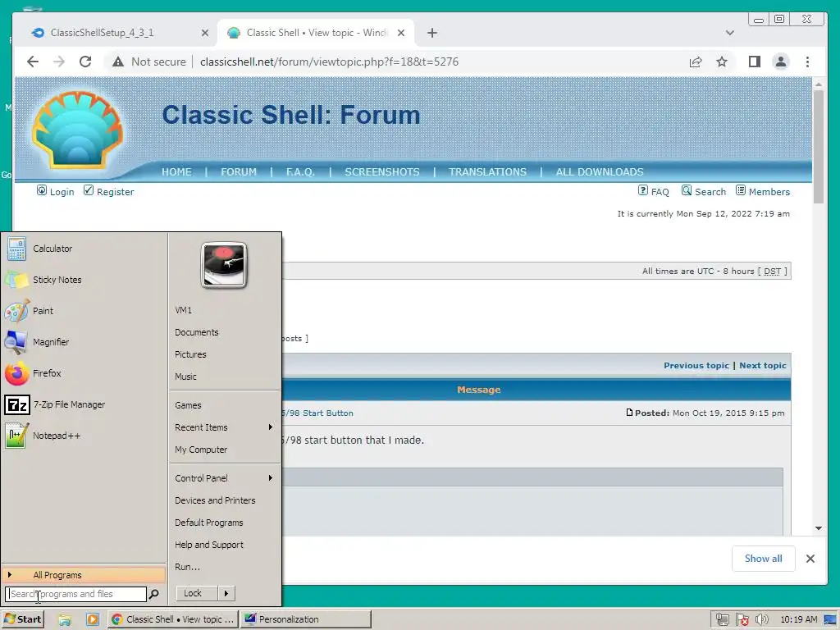This screenshot has height=630, width=840.
Task: Click the turntable user picture
Action: (224, 265)
